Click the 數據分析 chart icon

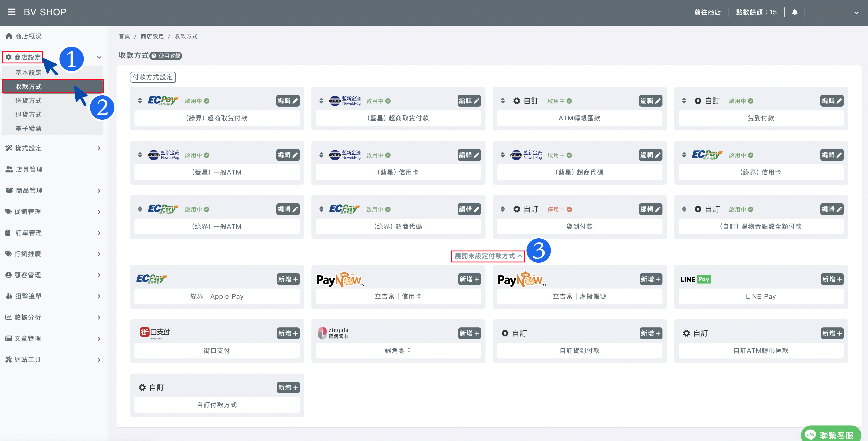coord(8,317)
